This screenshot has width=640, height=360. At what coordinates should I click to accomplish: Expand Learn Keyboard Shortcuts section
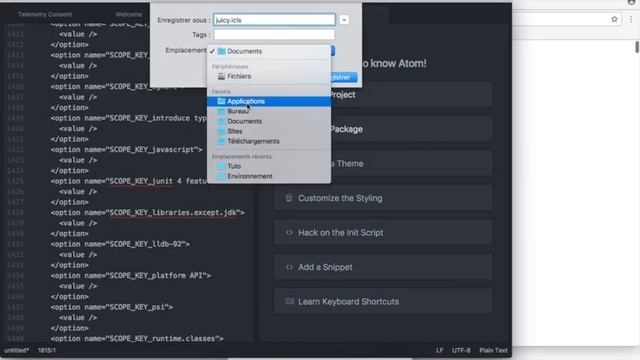click(x=383, y=302)
